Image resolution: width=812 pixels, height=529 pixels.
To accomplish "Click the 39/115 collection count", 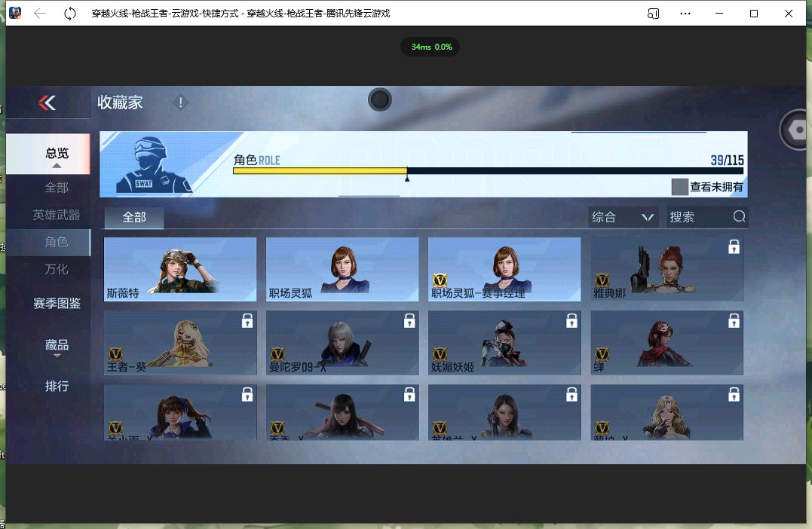I will 727,160.
